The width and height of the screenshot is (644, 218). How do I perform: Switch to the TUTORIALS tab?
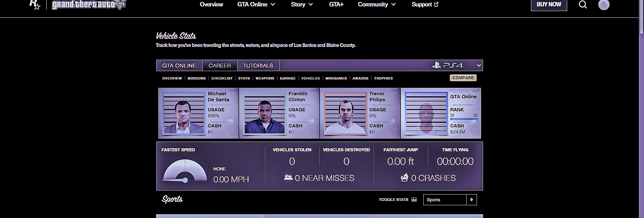point(258,65)
